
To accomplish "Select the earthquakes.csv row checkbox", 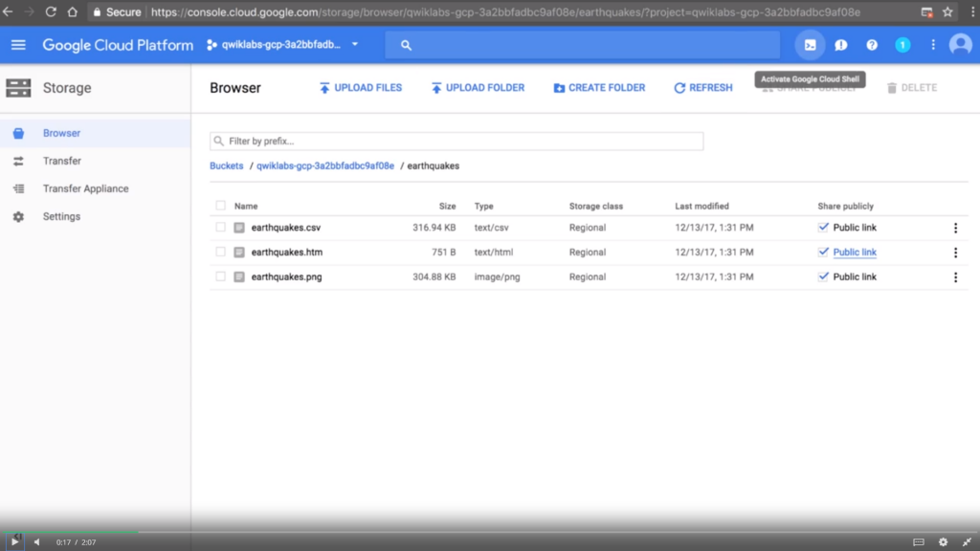I will pyautogui.click(x=221, y=228).
